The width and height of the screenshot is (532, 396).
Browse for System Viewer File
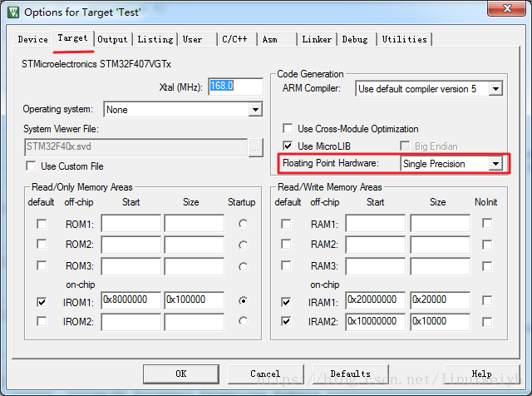click(255, 148)
